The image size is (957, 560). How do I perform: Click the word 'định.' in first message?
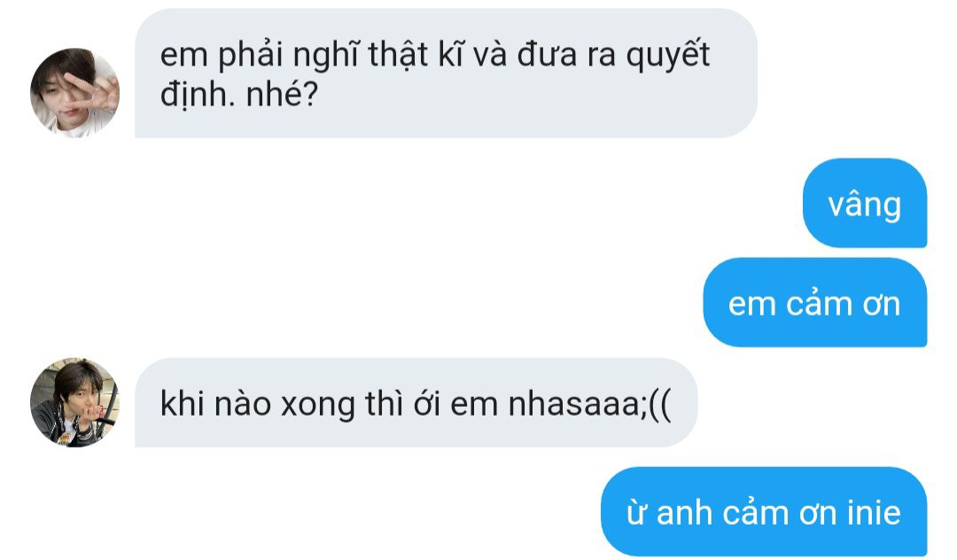pyautogui.click(x=197, y=96)
